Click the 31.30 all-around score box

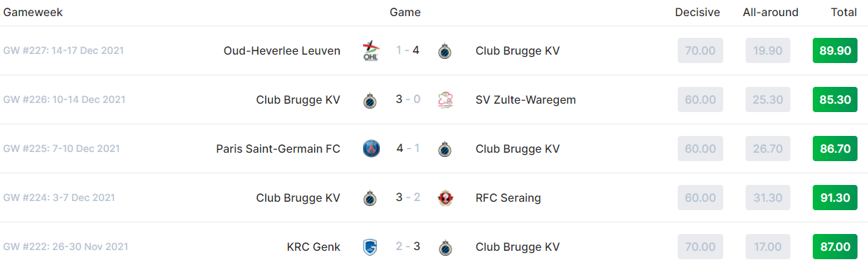pyautogui.click(x=768, y=198)
